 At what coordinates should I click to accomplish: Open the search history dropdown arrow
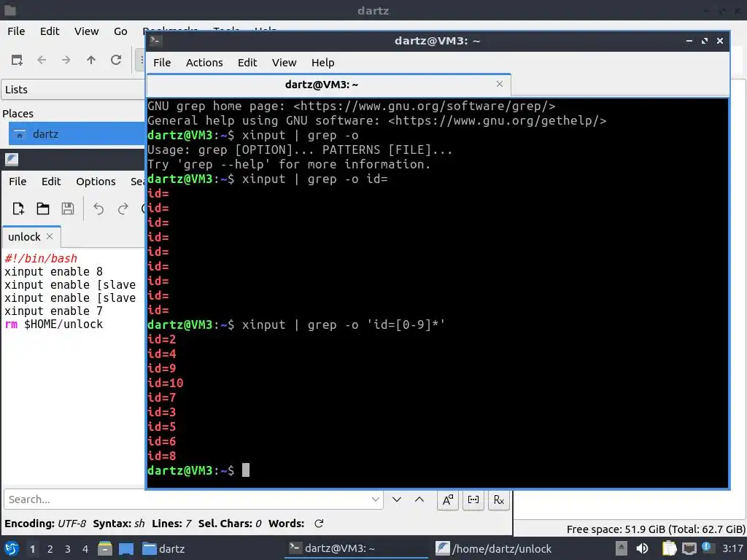pyautogui.click(x=376, y=499)
